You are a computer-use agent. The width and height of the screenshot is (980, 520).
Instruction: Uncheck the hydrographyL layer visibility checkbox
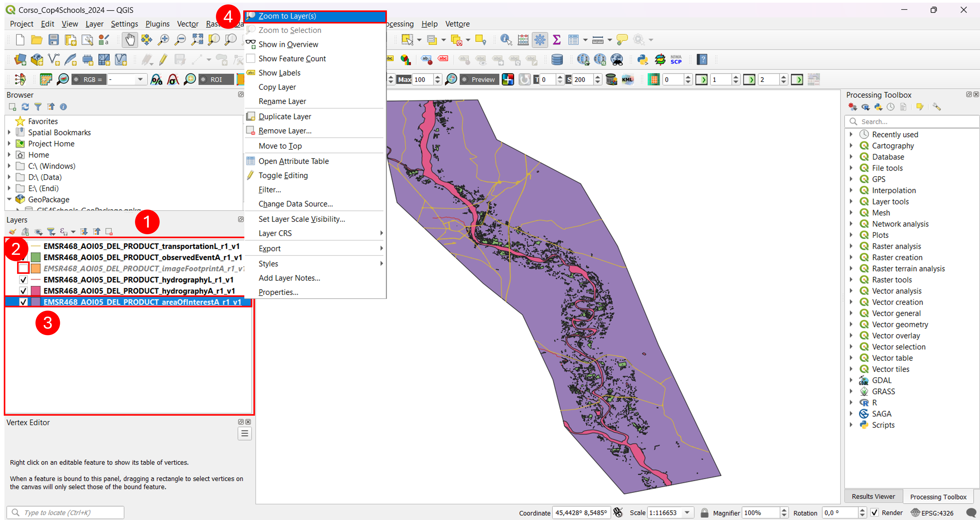coord(23,280)
